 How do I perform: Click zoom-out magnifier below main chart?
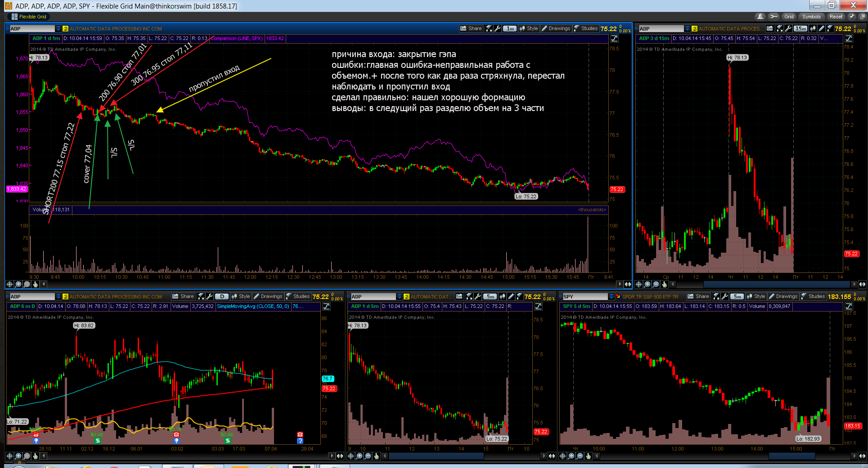[27, 284]
